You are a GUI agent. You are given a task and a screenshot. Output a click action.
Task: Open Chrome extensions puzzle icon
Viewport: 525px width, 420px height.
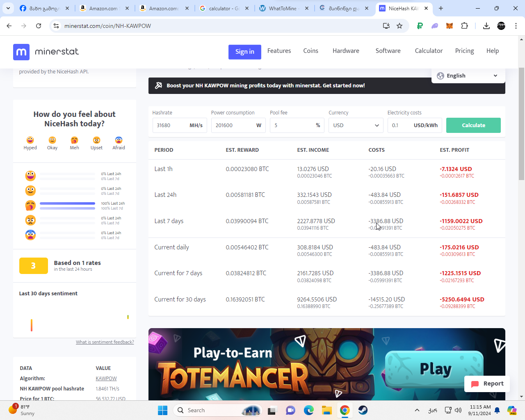(x=464, y=26)
